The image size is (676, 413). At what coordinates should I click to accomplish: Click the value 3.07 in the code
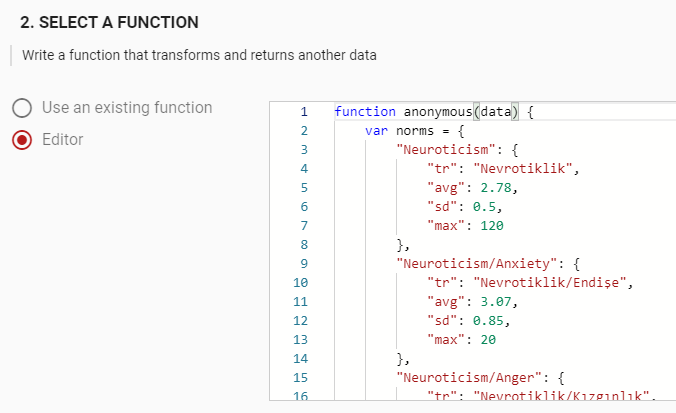pos(496,302)
